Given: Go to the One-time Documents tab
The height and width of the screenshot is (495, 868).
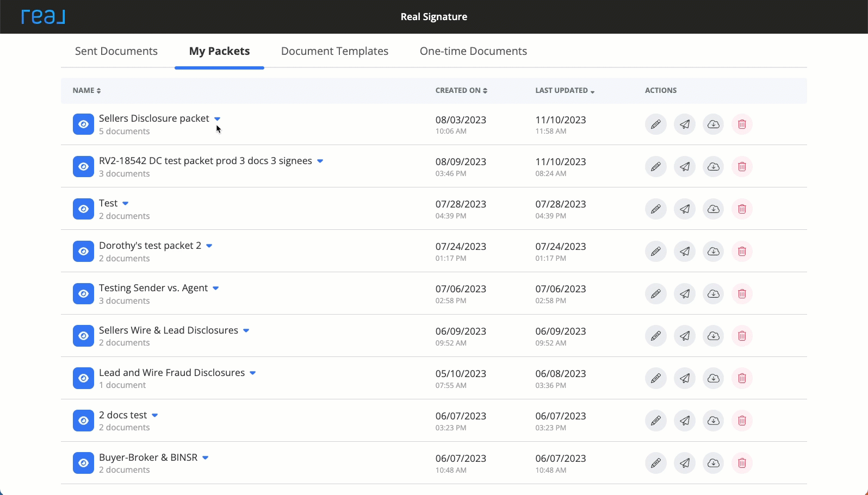Looking at the screenshot, I should click(473, 51).
